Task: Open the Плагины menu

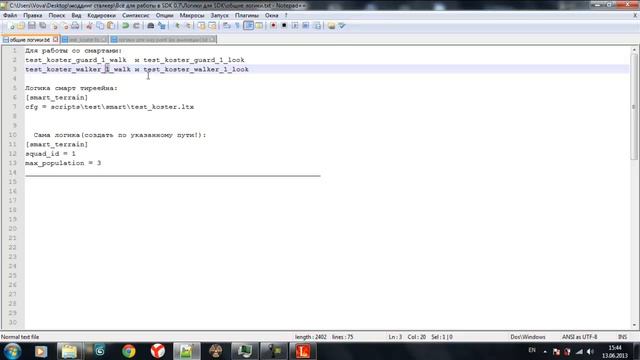Action: (x=247, y=15)
